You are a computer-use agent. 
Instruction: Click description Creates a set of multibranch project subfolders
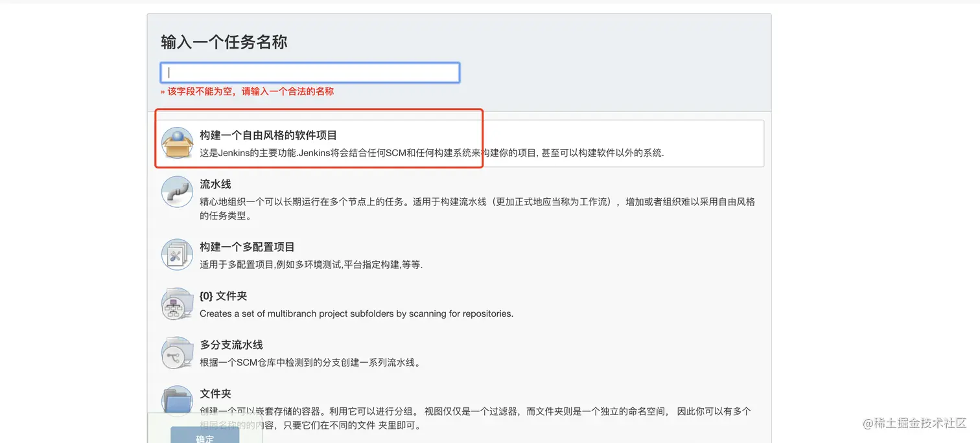pos(356,313)
